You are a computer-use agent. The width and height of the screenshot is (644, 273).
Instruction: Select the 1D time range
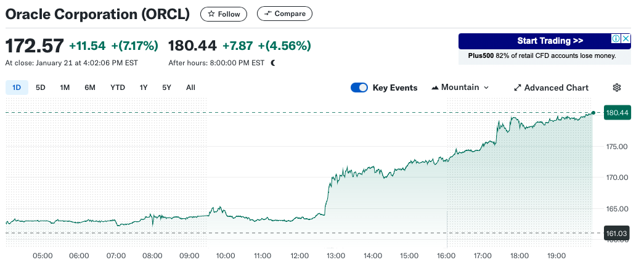17,88
